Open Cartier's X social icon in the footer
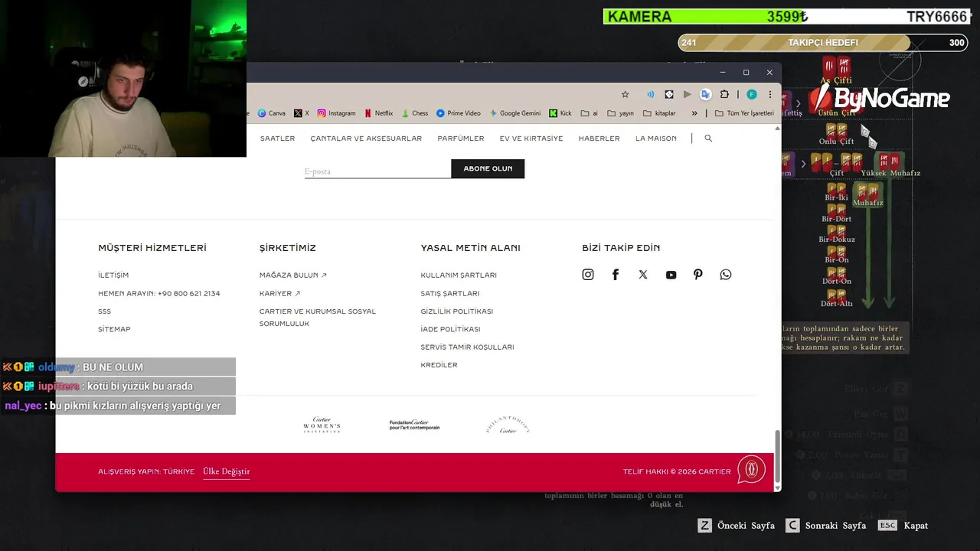The width and height of the screenshot is (980, 551). pos(643,275)
